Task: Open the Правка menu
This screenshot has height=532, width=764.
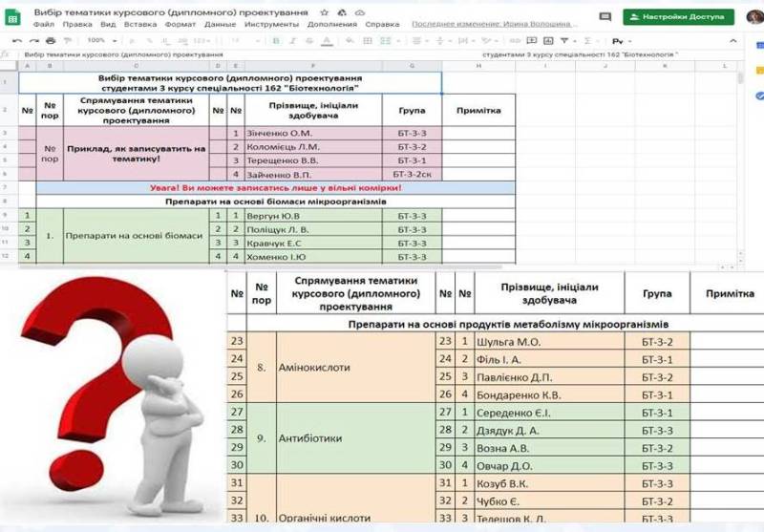Action: [77, 24]
